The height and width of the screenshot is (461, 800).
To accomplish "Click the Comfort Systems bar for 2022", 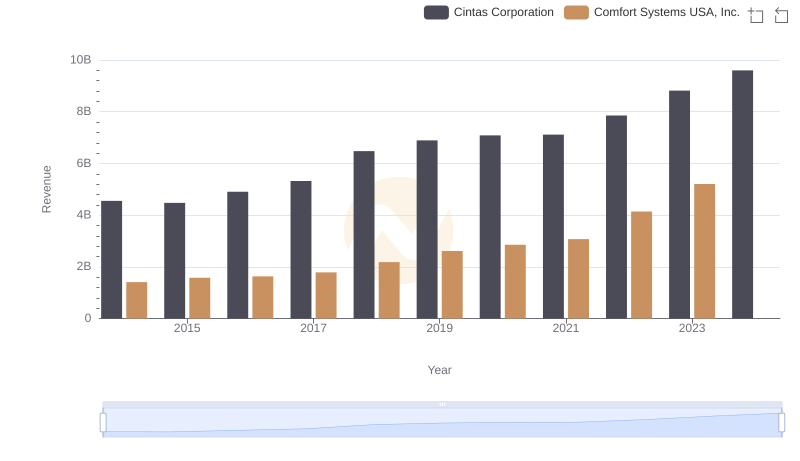I will [x=641, y=265].
